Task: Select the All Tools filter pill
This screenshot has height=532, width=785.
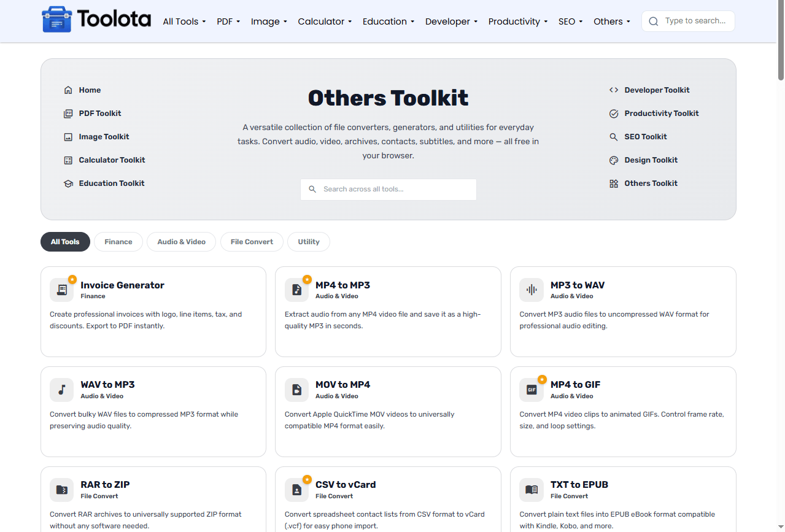Action: point(65,242)
